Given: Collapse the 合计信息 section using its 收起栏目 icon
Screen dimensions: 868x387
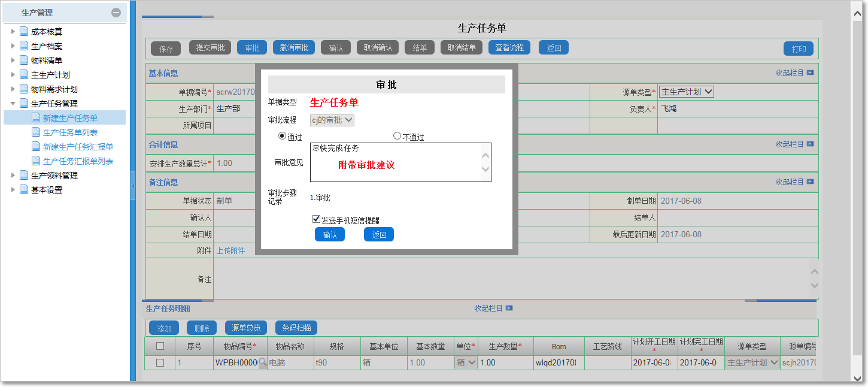Looking at the screenshot, I should click(809, 144).
